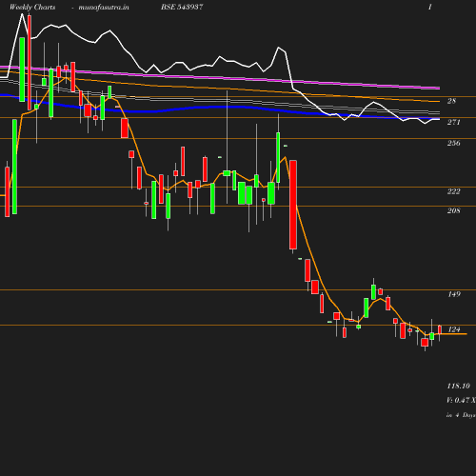Click the large red candle after the 256 peak
This screenshot has width=476, height=476.
[293, 205]
